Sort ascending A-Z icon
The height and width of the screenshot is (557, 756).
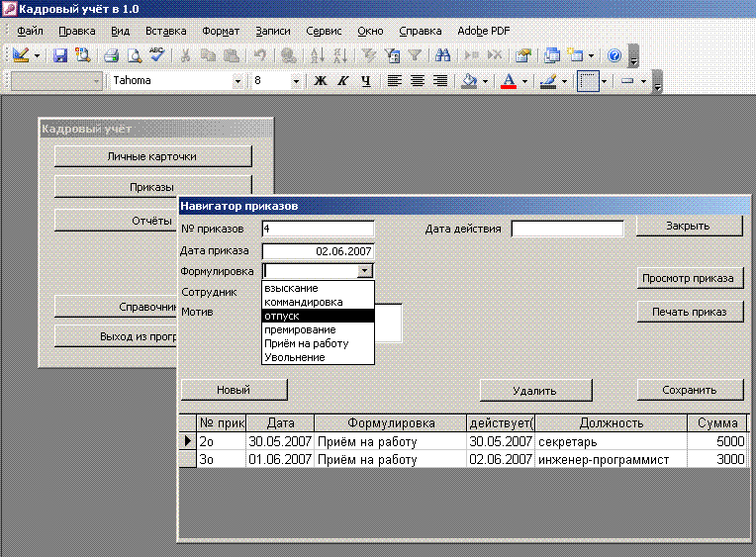point(318,55)
